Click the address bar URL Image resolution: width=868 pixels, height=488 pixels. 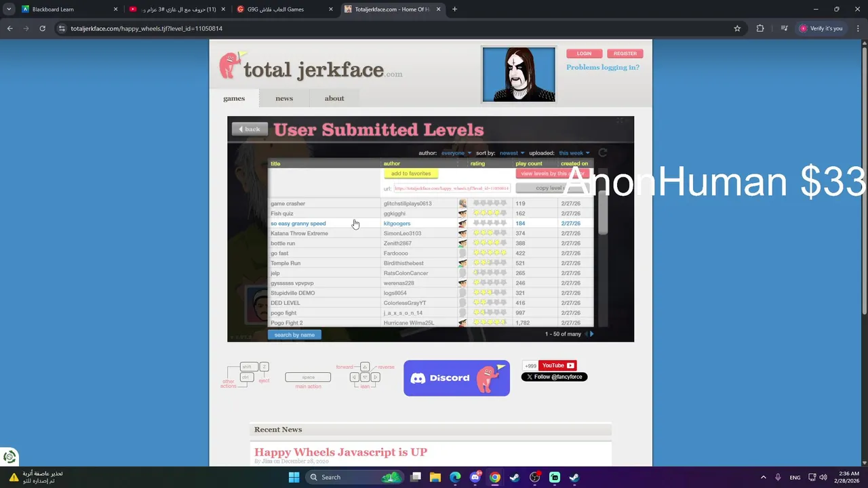pos(146,28)
